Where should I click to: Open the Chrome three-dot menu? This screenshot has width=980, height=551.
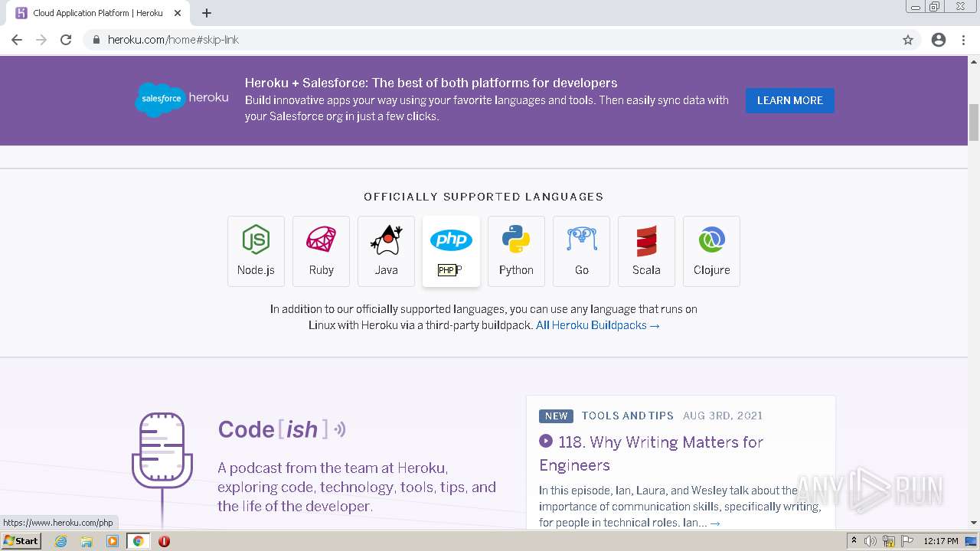click(963, 40)
